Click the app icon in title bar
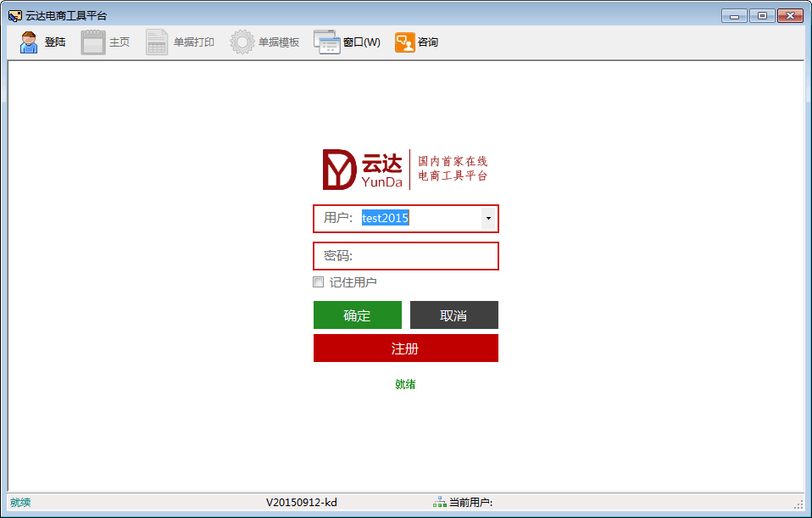Image resolution: width=812 pixels, height=518 pixels. click(14, 16)
